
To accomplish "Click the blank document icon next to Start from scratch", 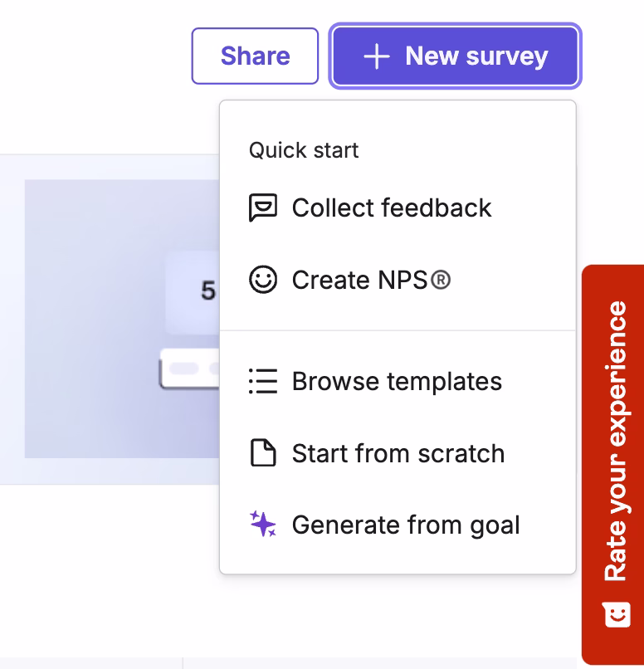I will click(x=262, y=453).
